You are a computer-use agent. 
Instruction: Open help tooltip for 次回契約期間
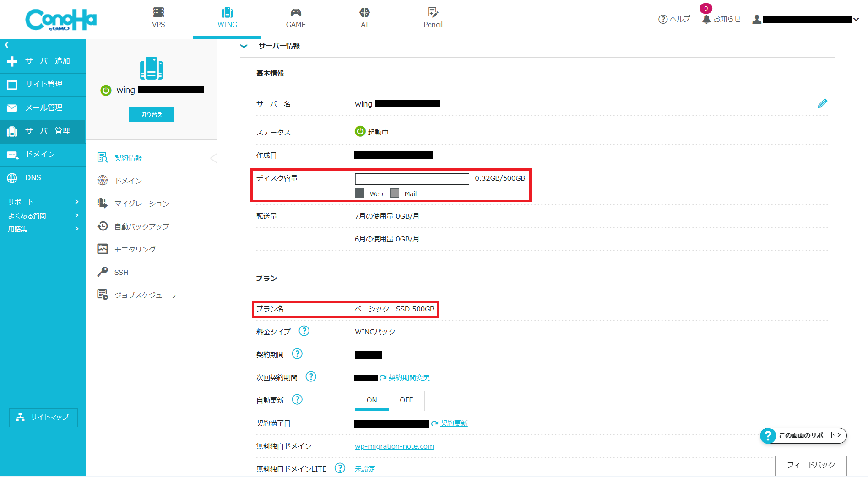click(311, 376)
